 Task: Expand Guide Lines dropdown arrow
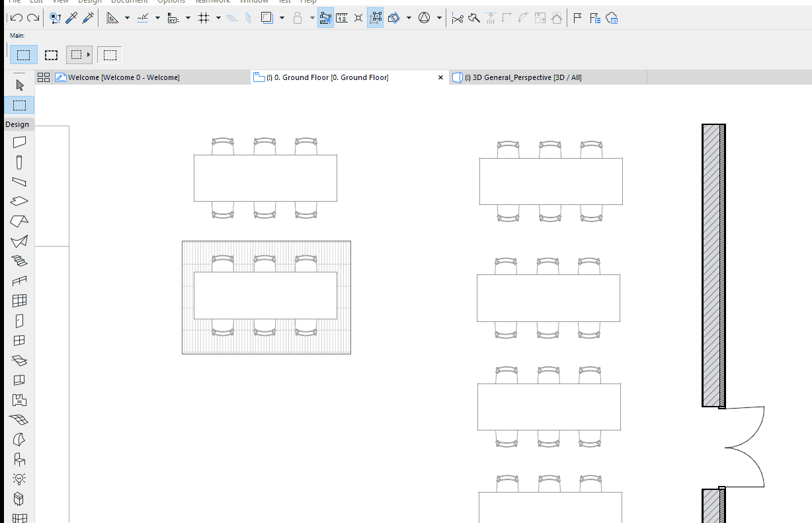pyautogui.click(x=127, y=19)
